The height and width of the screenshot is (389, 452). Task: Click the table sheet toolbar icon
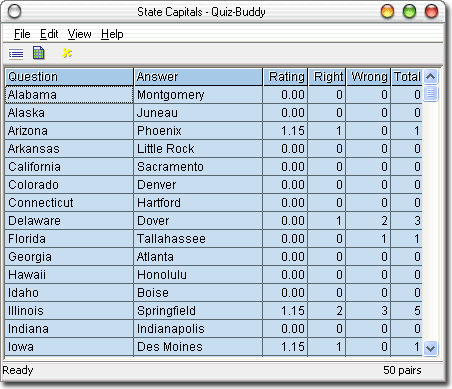point(39,53)
